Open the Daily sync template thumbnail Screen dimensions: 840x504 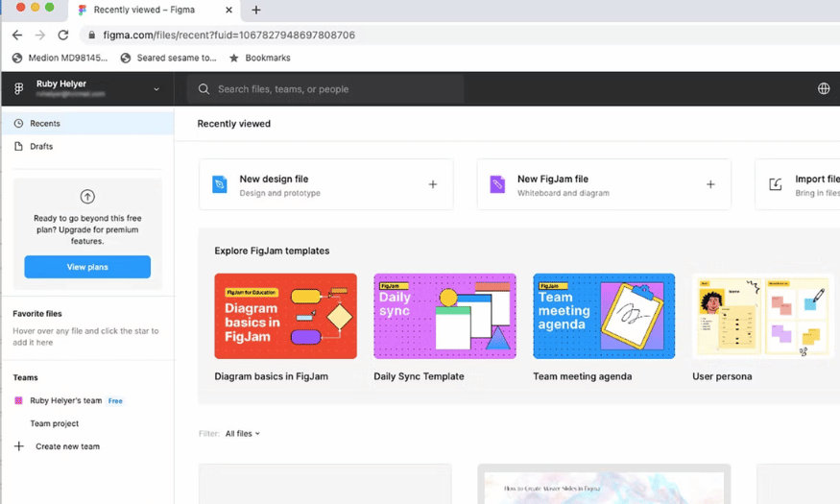click(444, 316)
